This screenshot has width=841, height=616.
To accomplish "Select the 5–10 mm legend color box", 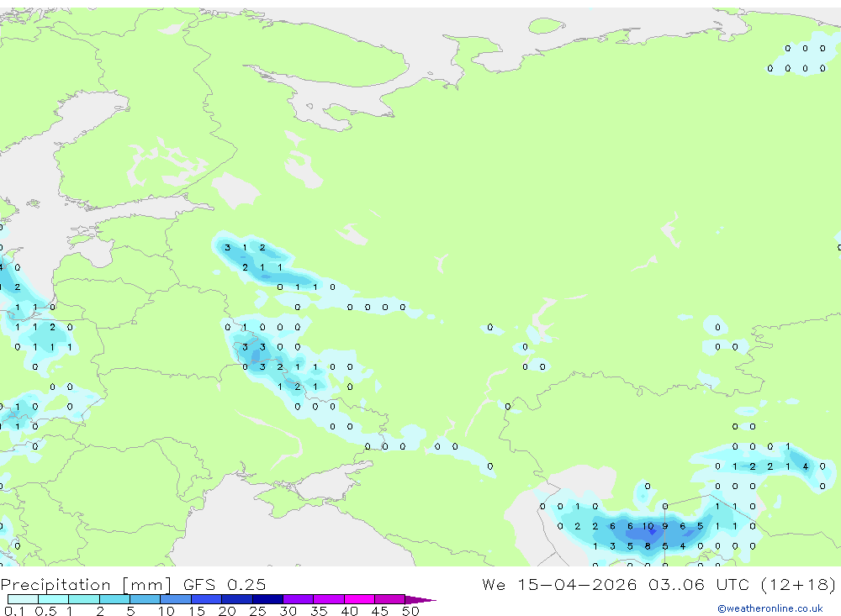I will pyautogui.click(x=145, y=599).
